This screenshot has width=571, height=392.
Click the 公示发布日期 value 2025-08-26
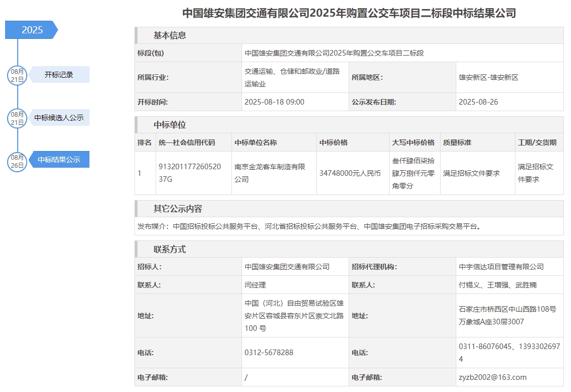pyautogui.click(x=478, y=102)
